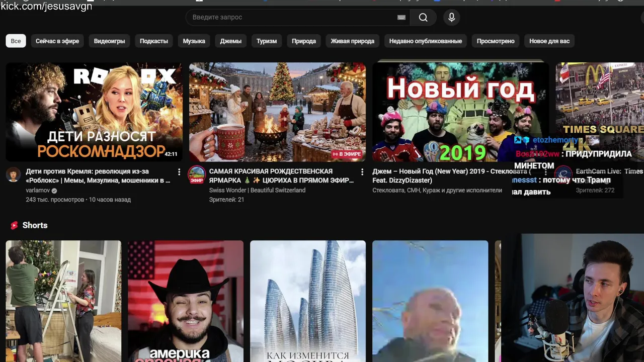Open varlamov channel avatar
Screen dimensions: 644x362
[14, 174]
